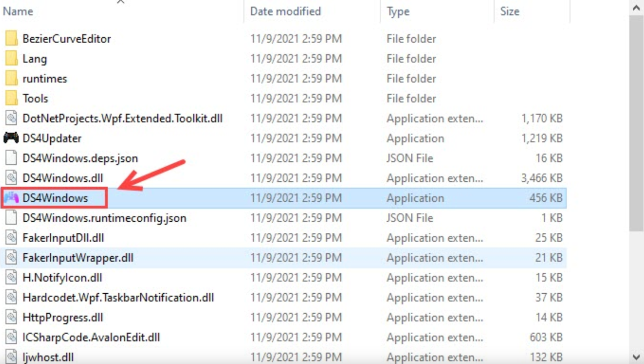This screenshot has height=364, width=644.
Task: Select the ICSharpCode.AvalonEdit.dll file name
Action: click(91, 337)
